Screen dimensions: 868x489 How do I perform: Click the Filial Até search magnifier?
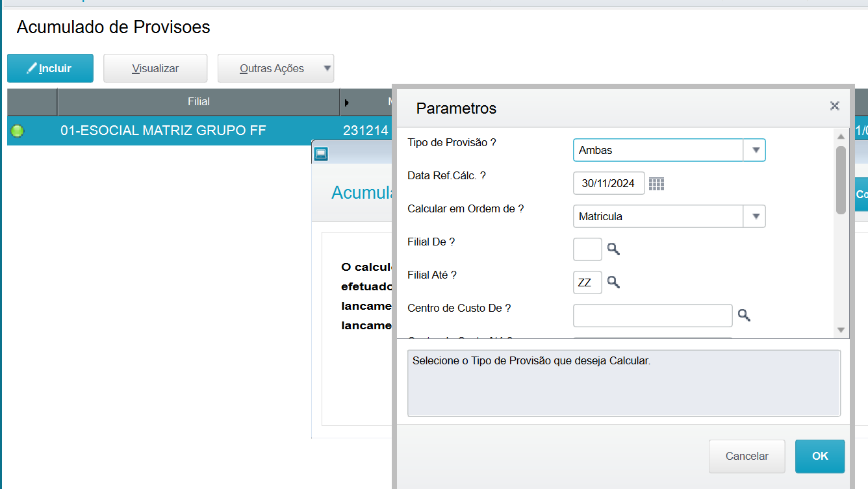point(613,282)
